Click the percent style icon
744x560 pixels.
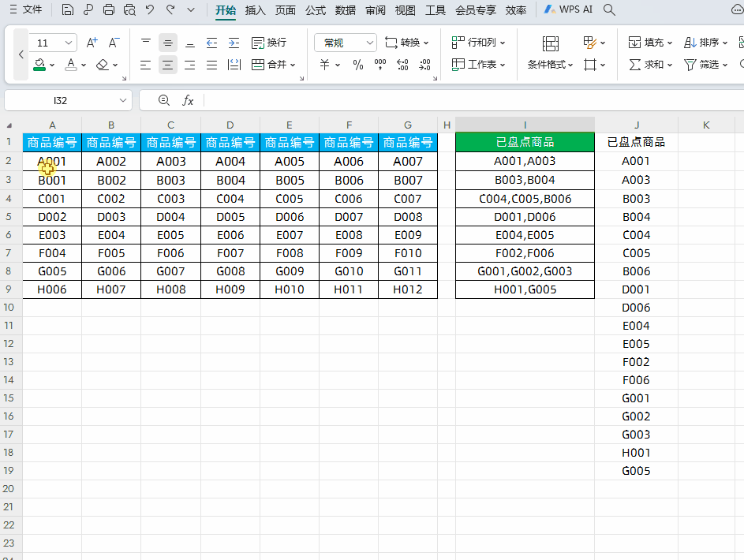(357, 65)
